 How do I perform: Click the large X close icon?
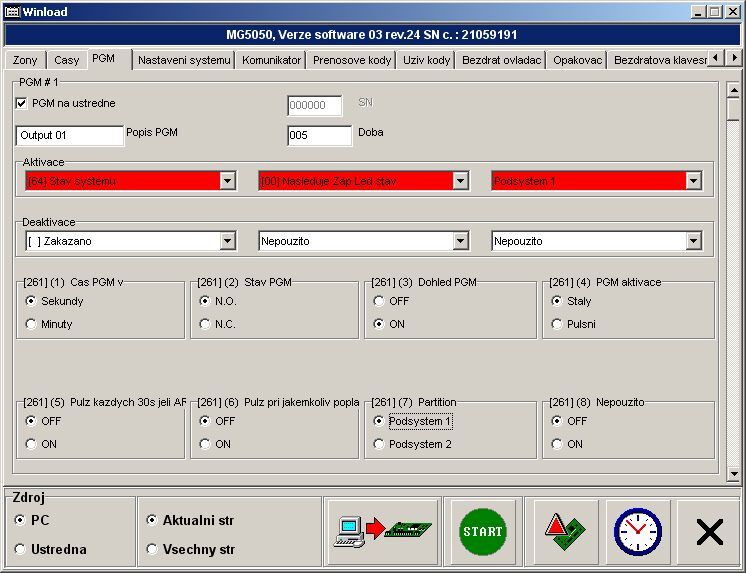point(709,532)
